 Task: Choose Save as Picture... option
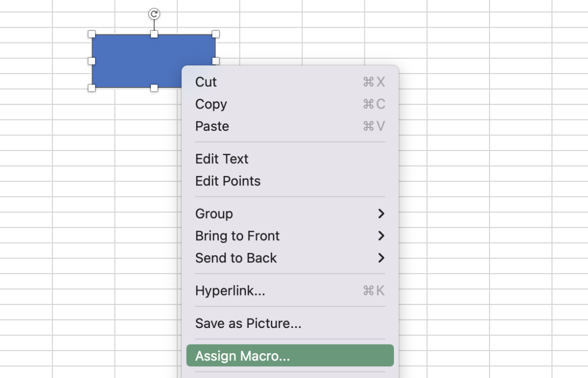click(248, 324)
